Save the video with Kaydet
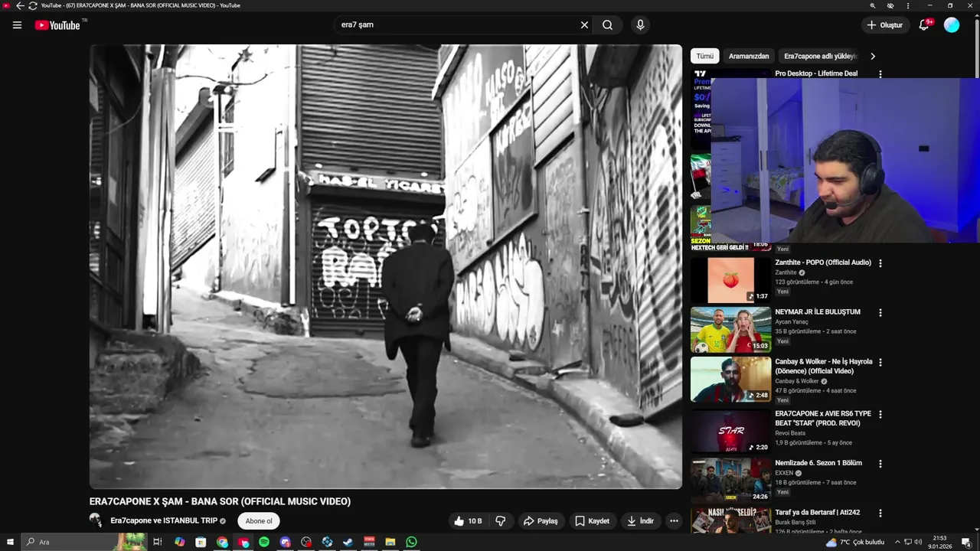980x551 pixels. (593, 521)
